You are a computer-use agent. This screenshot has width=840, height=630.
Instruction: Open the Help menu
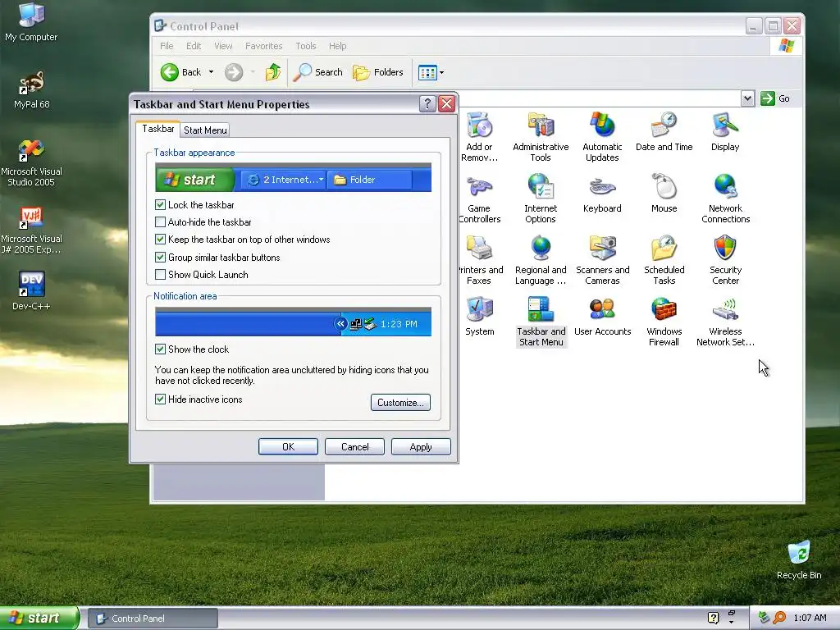coord(337,46)
